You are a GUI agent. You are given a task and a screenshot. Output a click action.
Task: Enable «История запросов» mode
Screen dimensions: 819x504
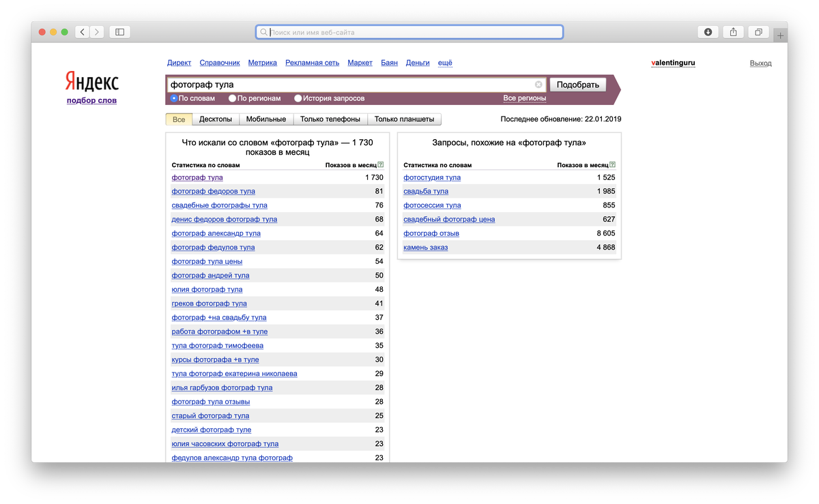tap(298, 98)
